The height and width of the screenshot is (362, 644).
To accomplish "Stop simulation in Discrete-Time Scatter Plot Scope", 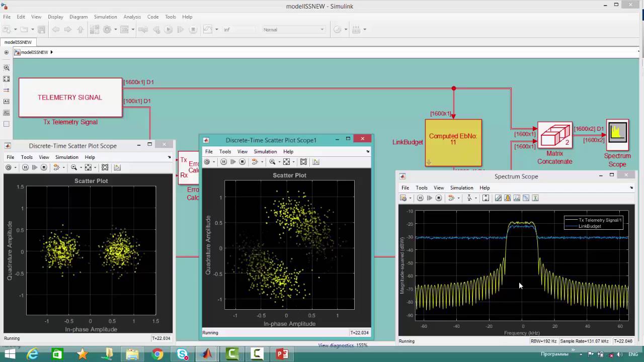I will click(x=44, y=167).
